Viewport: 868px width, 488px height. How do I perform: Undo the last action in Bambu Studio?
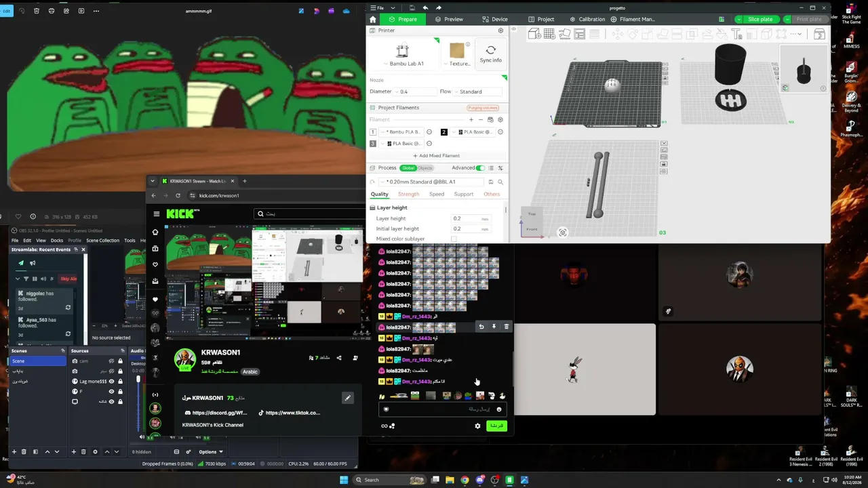425,7
